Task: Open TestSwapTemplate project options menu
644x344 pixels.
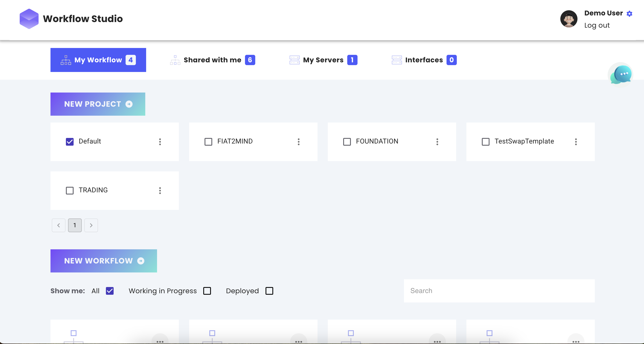Action: 576,142
